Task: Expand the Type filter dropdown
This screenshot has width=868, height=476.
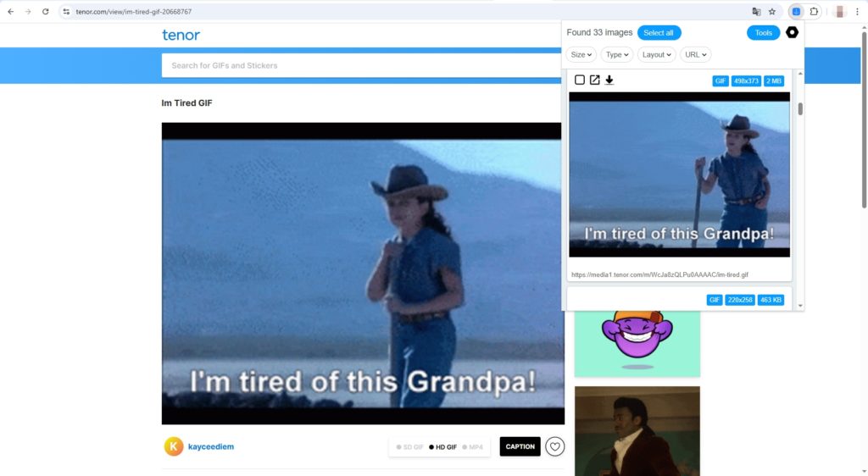Action: 617,55
